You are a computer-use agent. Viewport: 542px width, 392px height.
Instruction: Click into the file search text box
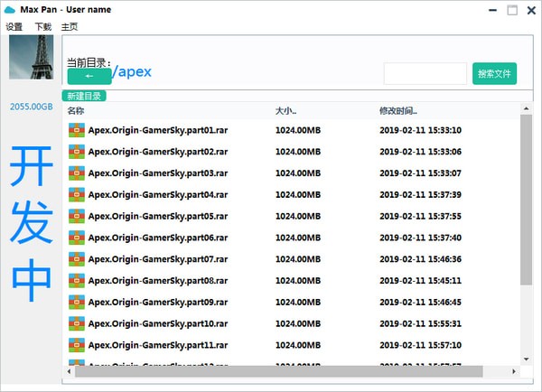pos(425,74)
